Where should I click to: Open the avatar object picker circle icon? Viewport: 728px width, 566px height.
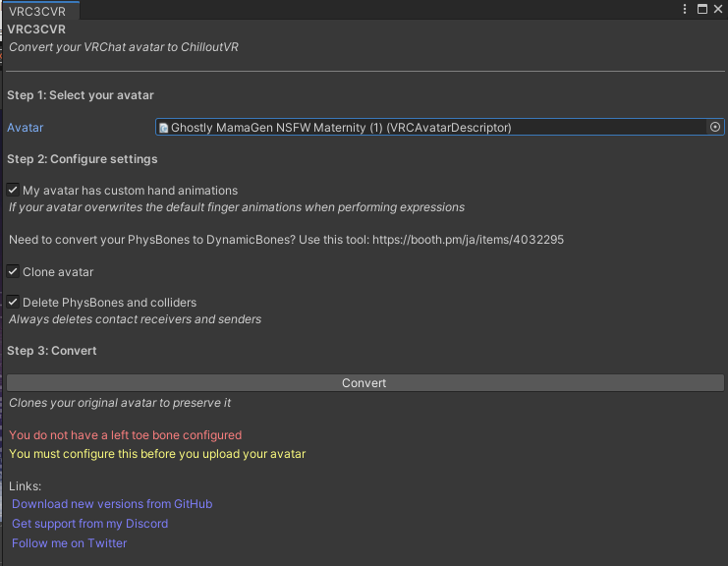point(715,127)
